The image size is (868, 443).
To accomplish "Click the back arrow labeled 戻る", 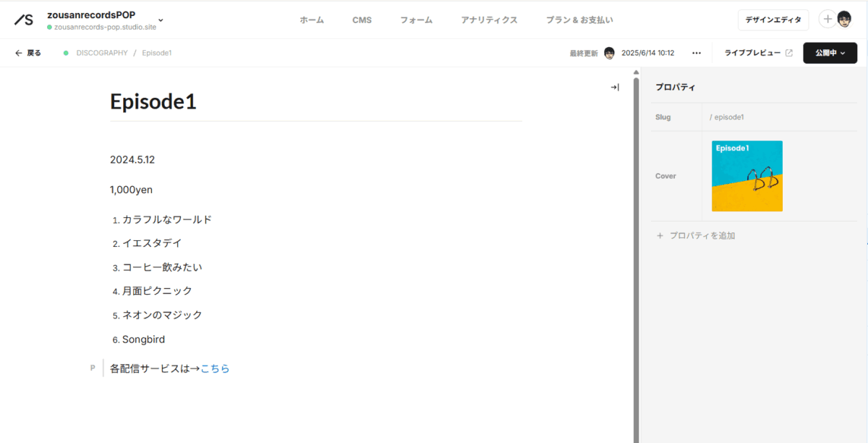I will click(28, 53).
